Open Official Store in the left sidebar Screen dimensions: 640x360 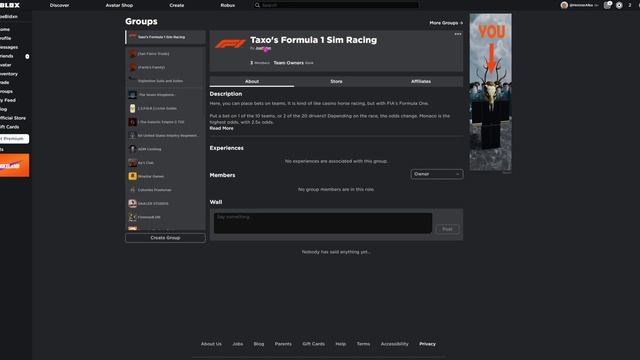click(13, 118)
